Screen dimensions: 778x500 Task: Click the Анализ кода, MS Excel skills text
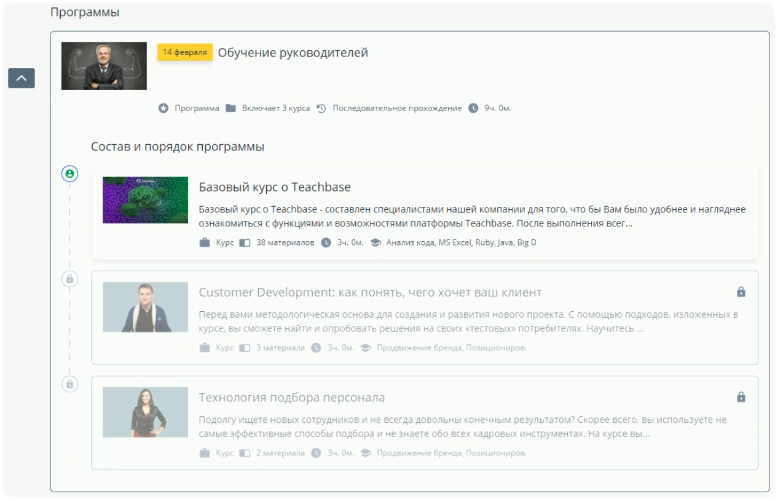point(461,243)
